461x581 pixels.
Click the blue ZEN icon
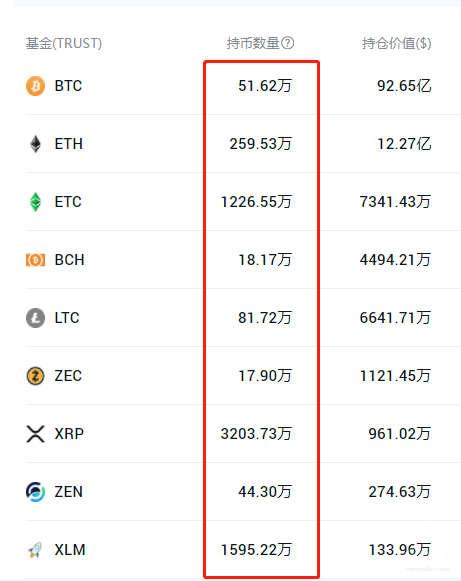(36, 492)
